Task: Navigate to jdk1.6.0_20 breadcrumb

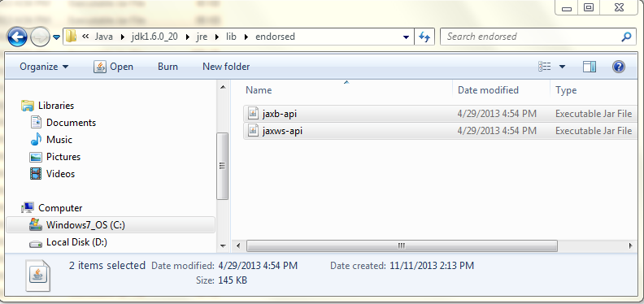Action: pyautogui.click(x=154, y=37)
